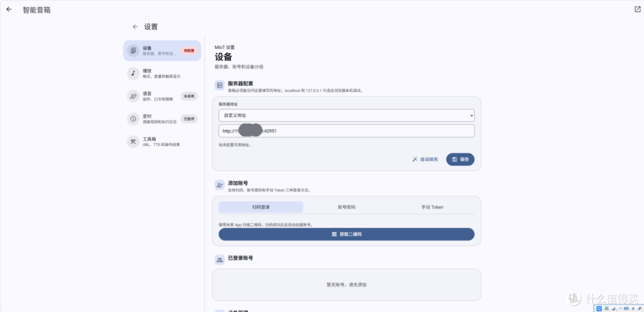Click the IME voice input icon
The height and width of the screenshot is (312, 644).
click(x=633, y=308)
